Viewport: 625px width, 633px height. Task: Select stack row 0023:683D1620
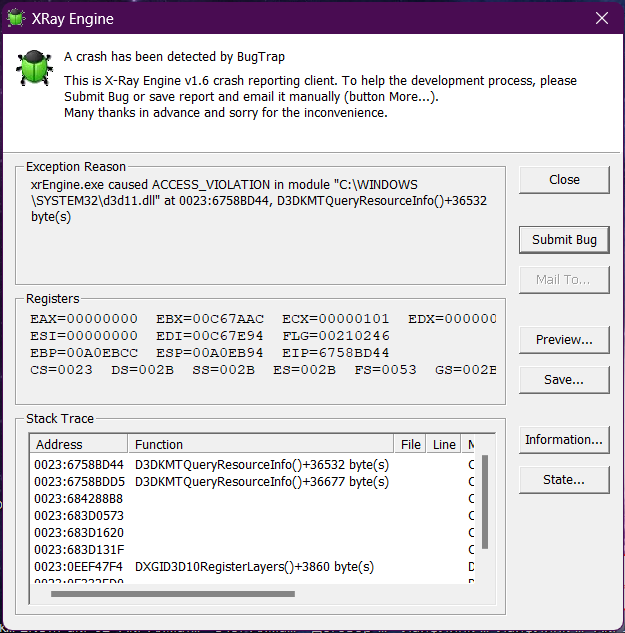252,532
